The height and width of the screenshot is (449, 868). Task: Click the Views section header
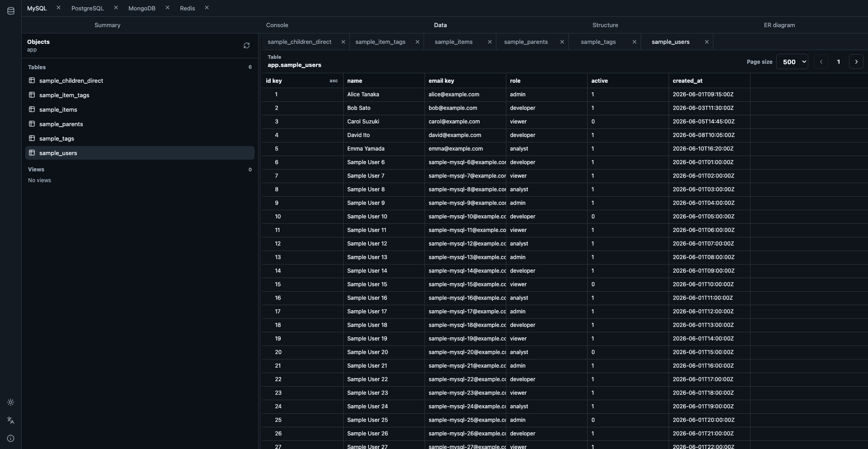[36, 170]
